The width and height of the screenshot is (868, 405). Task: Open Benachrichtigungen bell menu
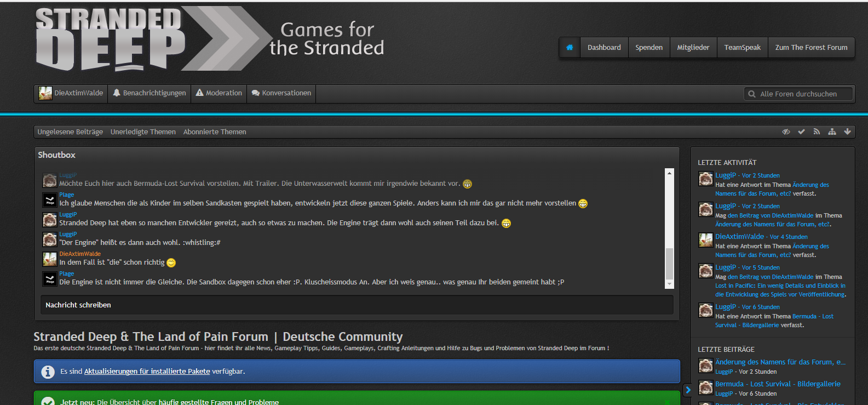point(150,93)
